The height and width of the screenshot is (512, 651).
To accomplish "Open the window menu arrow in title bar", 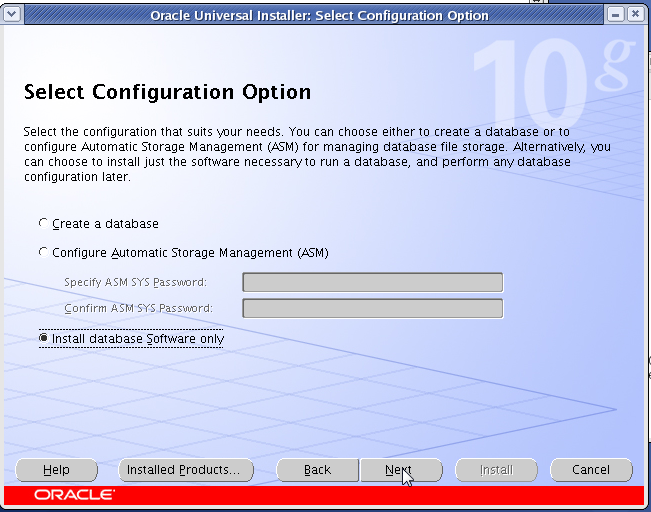I will click(12, 15).
